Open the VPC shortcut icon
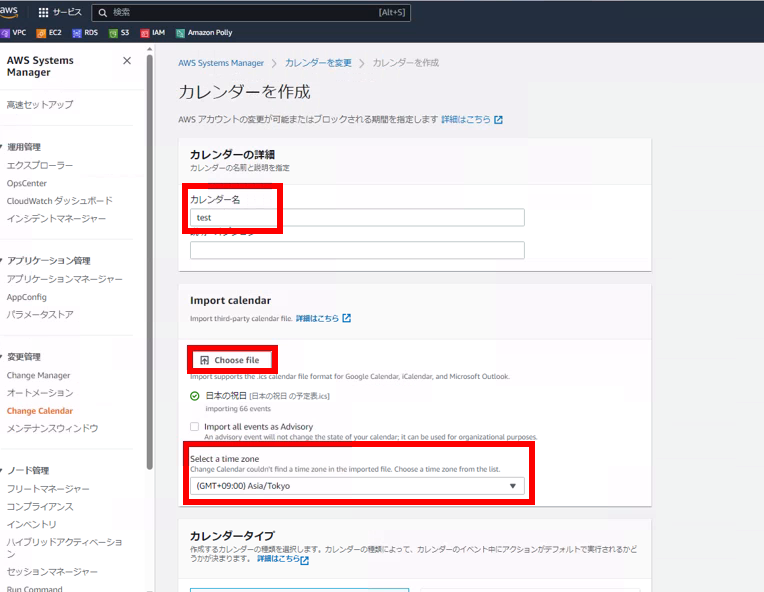The width and height of the screenshot is (764, 592). tap(5, 33)
